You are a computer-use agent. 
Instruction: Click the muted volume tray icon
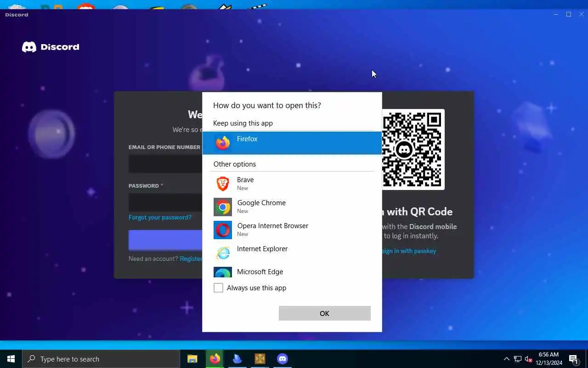click(528, 359)
